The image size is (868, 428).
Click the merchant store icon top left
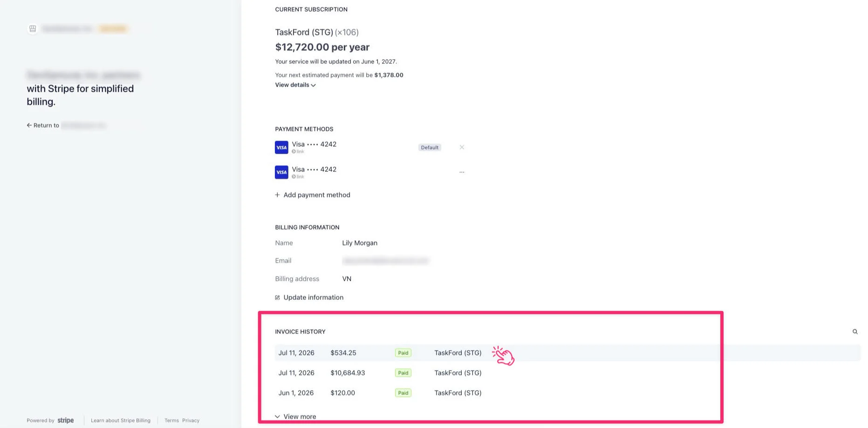(x=33, y=29)
